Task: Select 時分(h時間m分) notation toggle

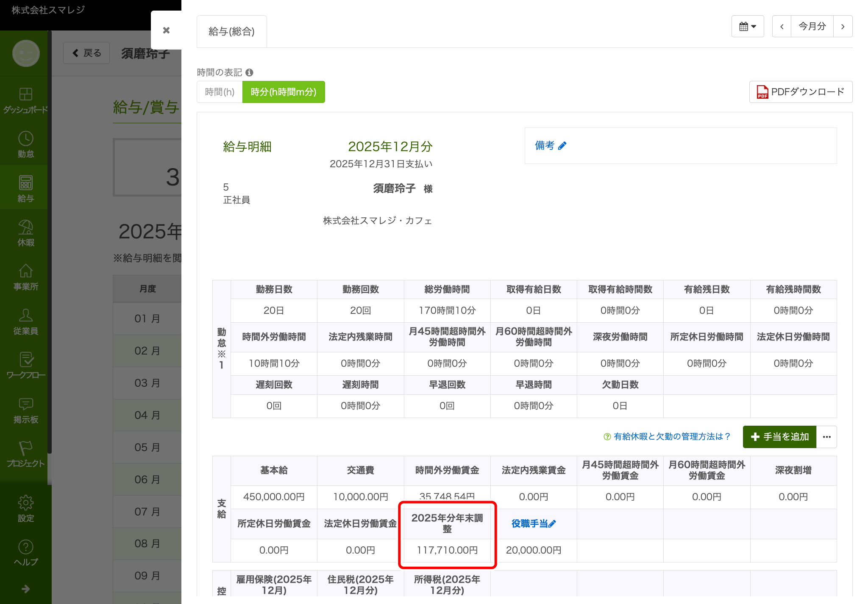Action: tap(284, 92)
